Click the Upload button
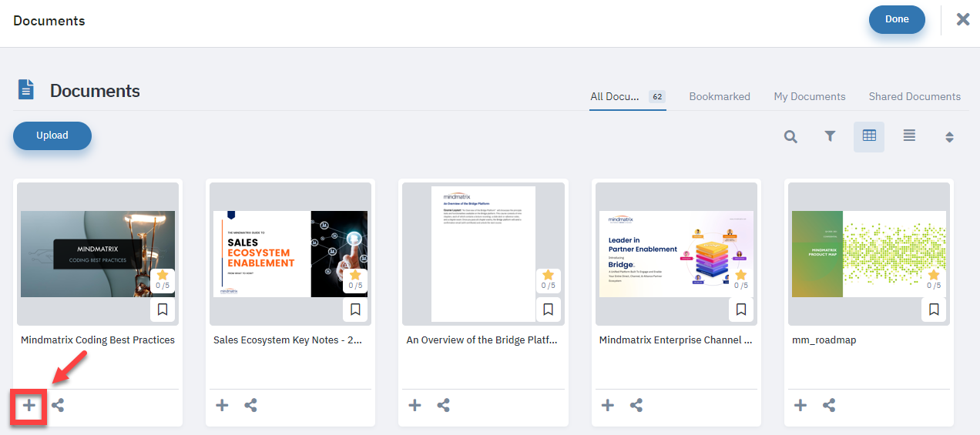 point(52,136)
